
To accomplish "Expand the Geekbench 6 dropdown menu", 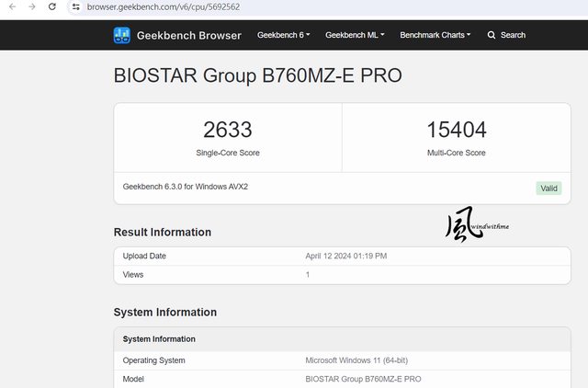I will (284, 35).
